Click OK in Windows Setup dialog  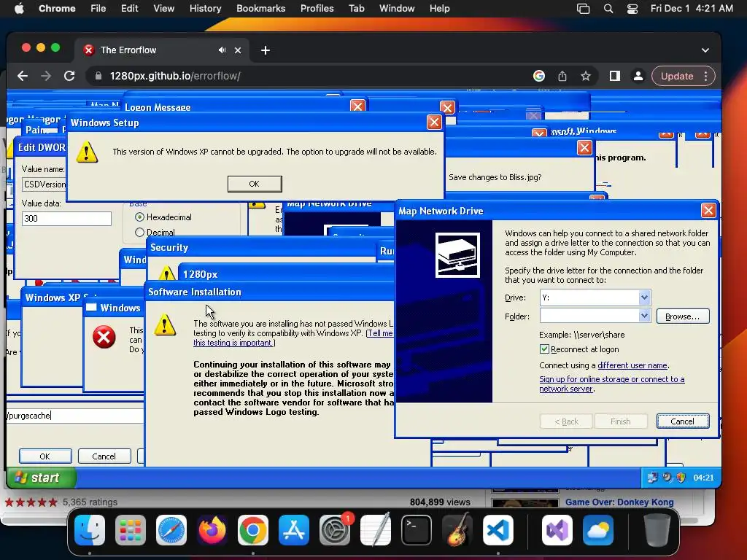(x=255, y=184)
